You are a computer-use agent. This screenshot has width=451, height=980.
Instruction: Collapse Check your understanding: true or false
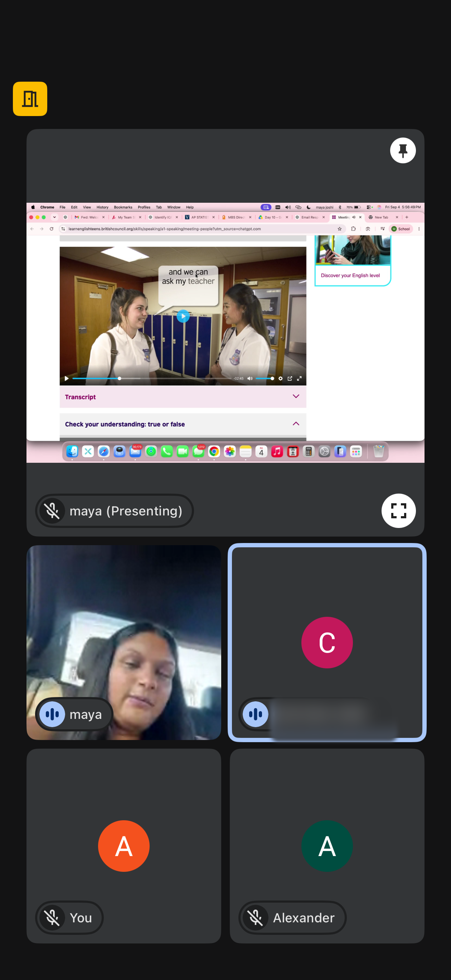point(183,424)
